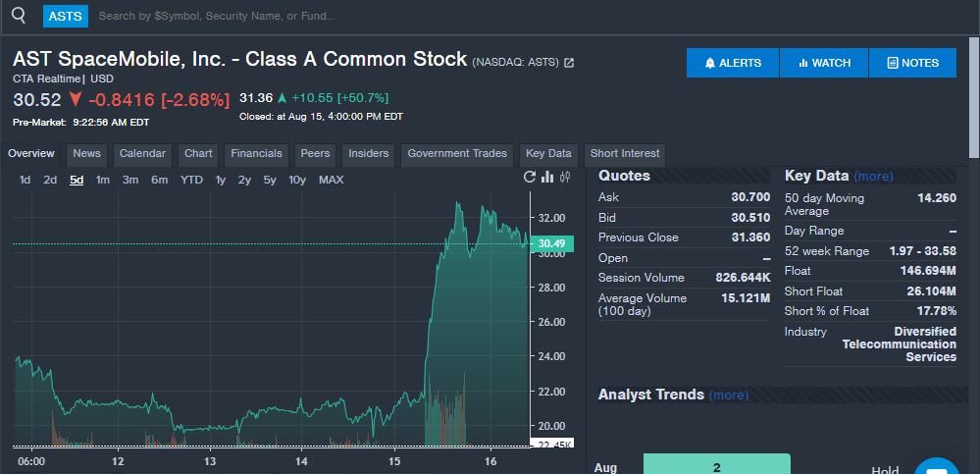Screen dimensions: 980x474
Task: Set chart range to 1y
Action: click(221, 181)
